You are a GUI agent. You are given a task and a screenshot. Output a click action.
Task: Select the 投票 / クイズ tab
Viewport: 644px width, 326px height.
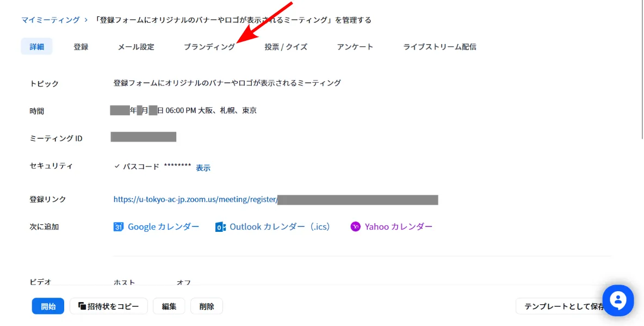point(286,47)
